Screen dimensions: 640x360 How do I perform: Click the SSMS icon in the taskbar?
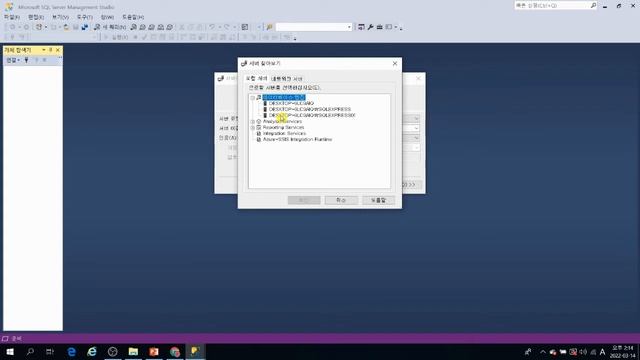[x=195, y=351]
